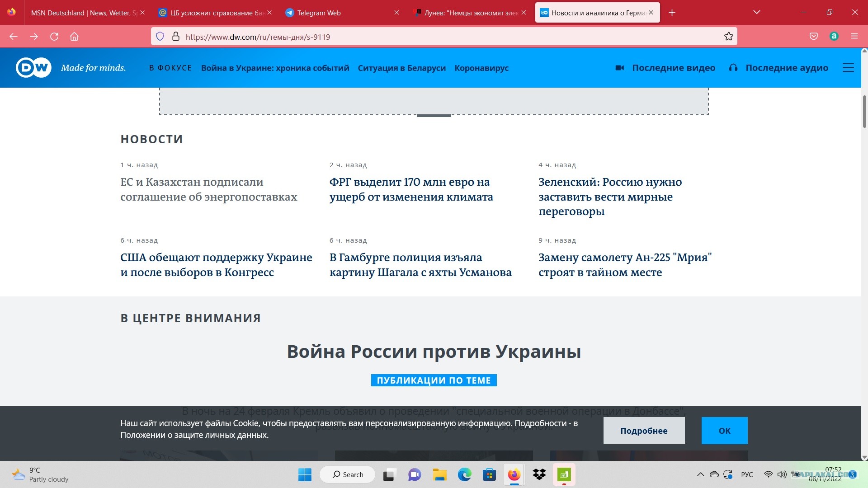Open Зеленский мирные переговоры article
The width and height of the screenshot is (868, 488).
pyautogui.click(x=610, y=197)
